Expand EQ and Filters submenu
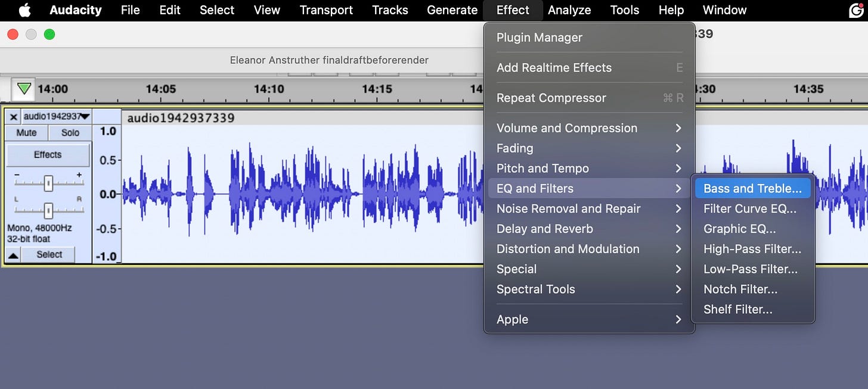 (x=589, y=189)
